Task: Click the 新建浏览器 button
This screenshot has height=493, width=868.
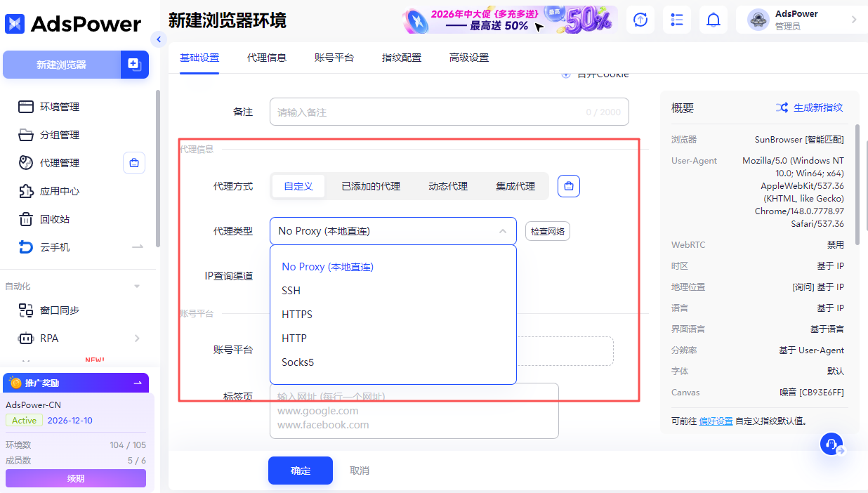Action: [62, 65]
